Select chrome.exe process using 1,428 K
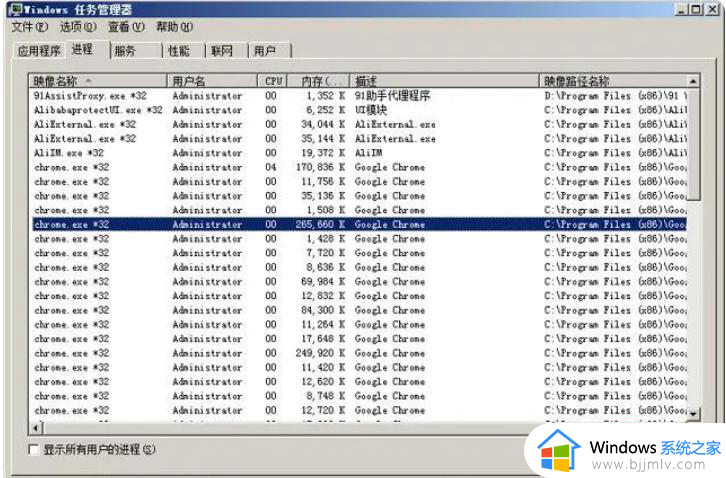 coord(359,239)
